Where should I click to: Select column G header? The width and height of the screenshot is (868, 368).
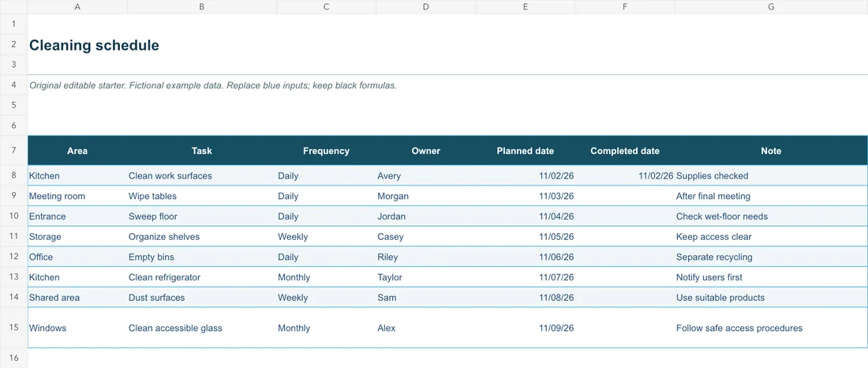pos(771,6)
